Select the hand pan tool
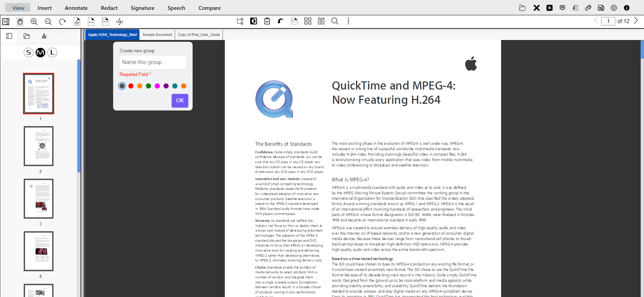The image size is (644, 297). [x=20, y=22]
